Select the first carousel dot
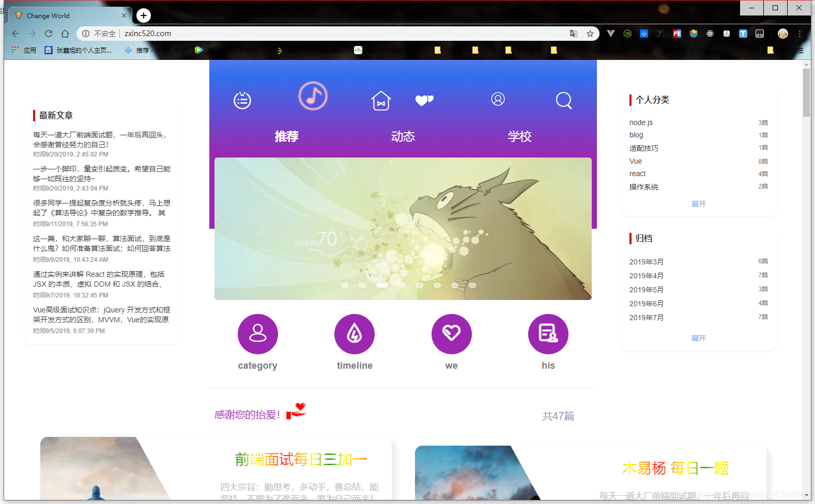The height and width of the screenshot is (504, 815). [345, 285]
